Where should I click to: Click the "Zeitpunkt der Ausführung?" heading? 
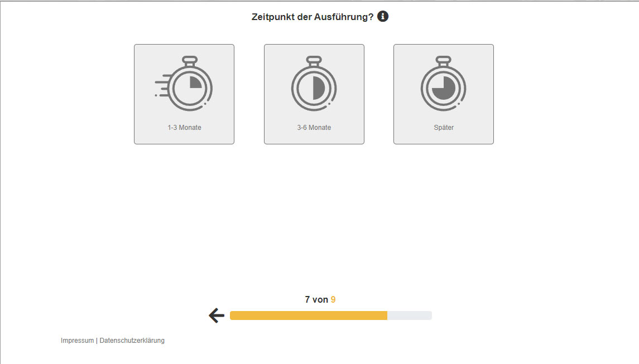pyautogui.click(x=312, y=17)
